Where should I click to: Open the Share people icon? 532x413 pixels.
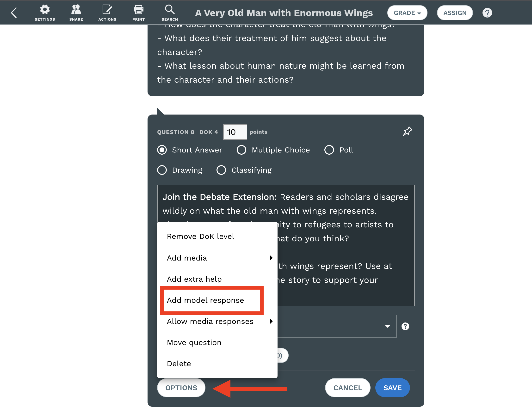[76, 13]
